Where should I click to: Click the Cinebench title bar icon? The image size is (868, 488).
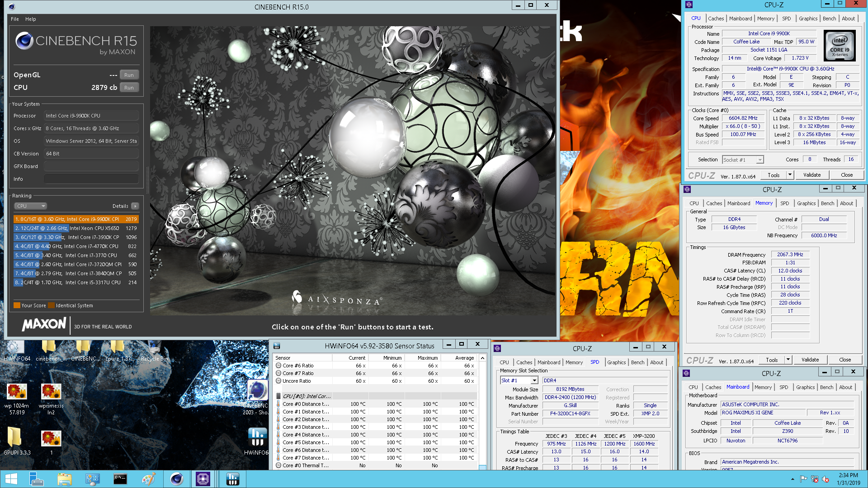coord(12,7)
